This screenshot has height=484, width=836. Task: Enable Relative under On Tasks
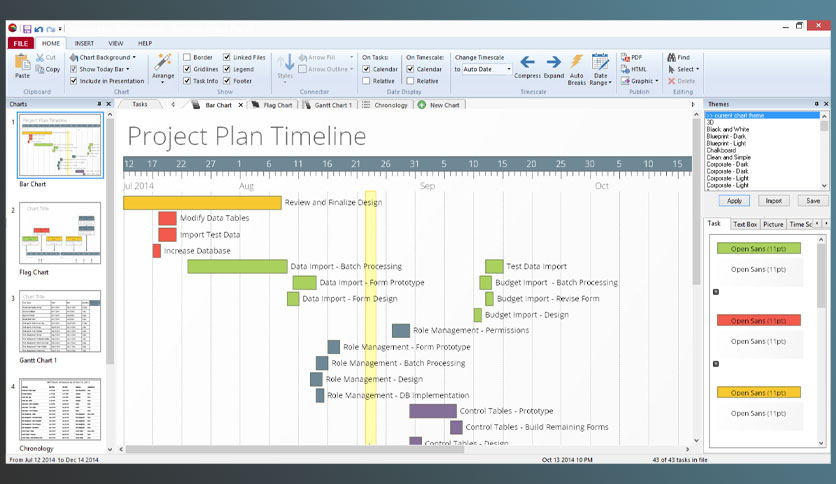click(x=366, y=80)
